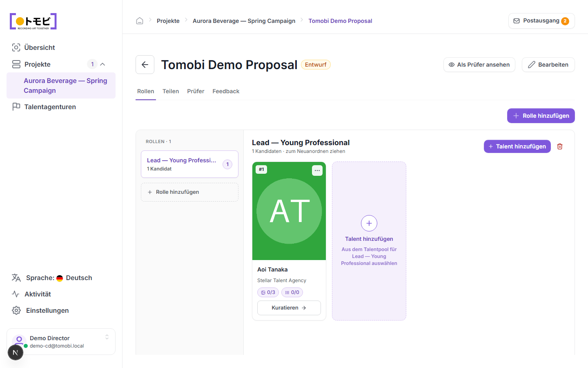Open Projekte in the sidebar
This screenshot has height=368, width=588.
[x=38, y=64]
